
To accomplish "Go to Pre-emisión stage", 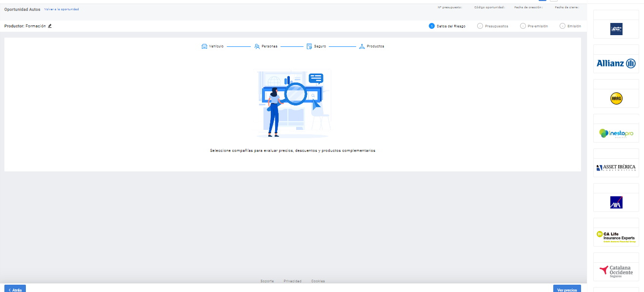I will 538,26.
